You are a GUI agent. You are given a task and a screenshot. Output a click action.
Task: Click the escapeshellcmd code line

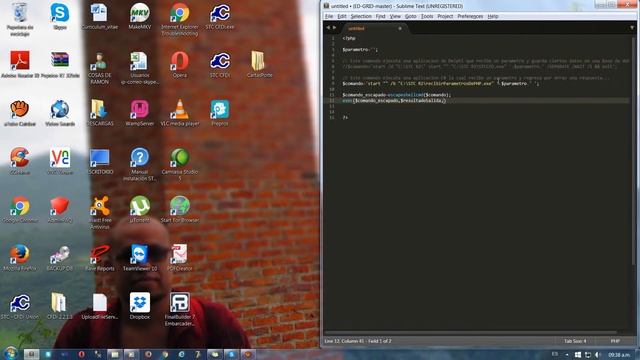396,95
